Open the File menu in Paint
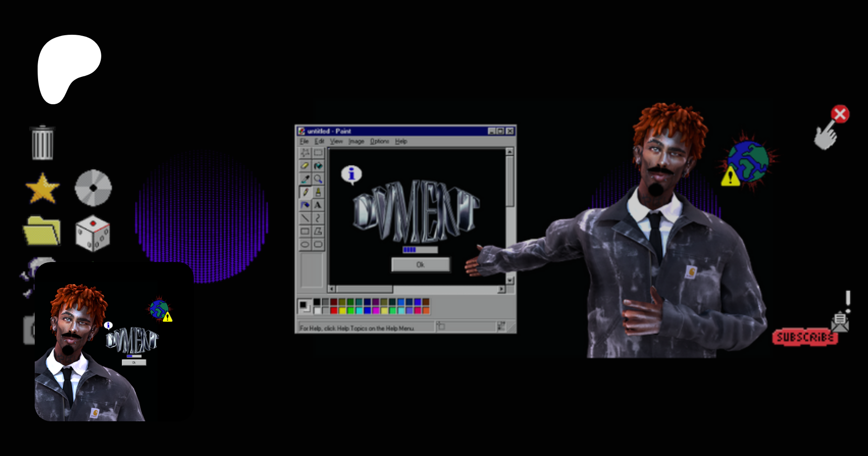The width and height of the screenshot is (868, 456). click(304, 141)
